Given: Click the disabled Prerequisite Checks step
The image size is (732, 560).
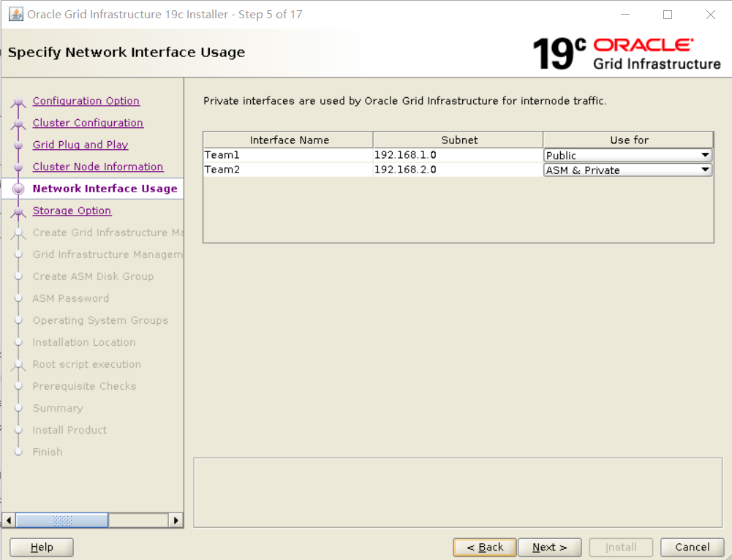Looking at the screenshot, I should (85, 386).
